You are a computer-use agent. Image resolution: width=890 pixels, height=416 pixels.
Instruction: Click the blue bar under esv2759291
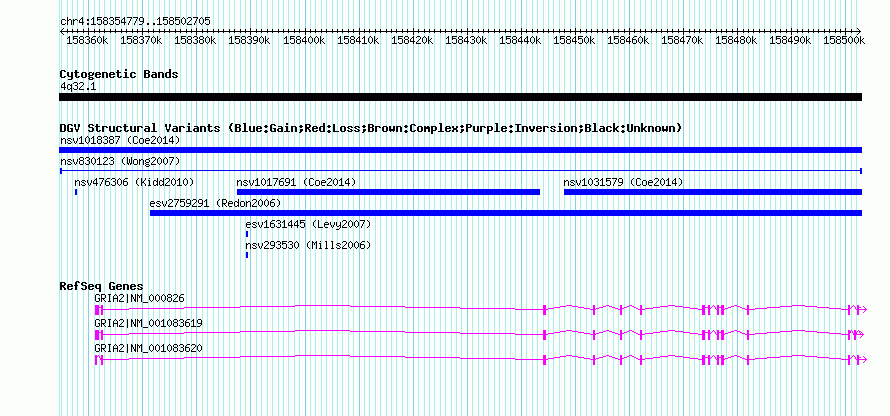[x=506, y=213]
